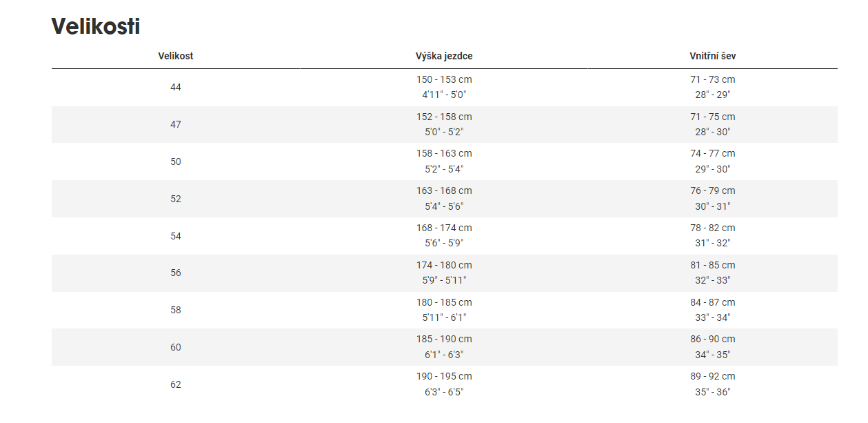Screen dimensions: 868x423
Task: Select size 47 in the table
Action: tap(176, 124)
